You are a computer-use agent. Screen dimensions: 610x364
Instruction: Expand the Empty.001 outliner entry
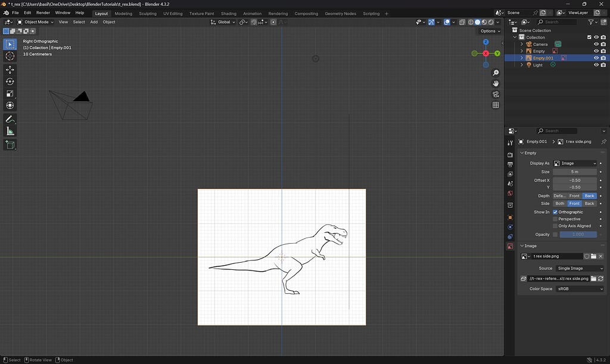pyautogui.click(x=521, y=58)
